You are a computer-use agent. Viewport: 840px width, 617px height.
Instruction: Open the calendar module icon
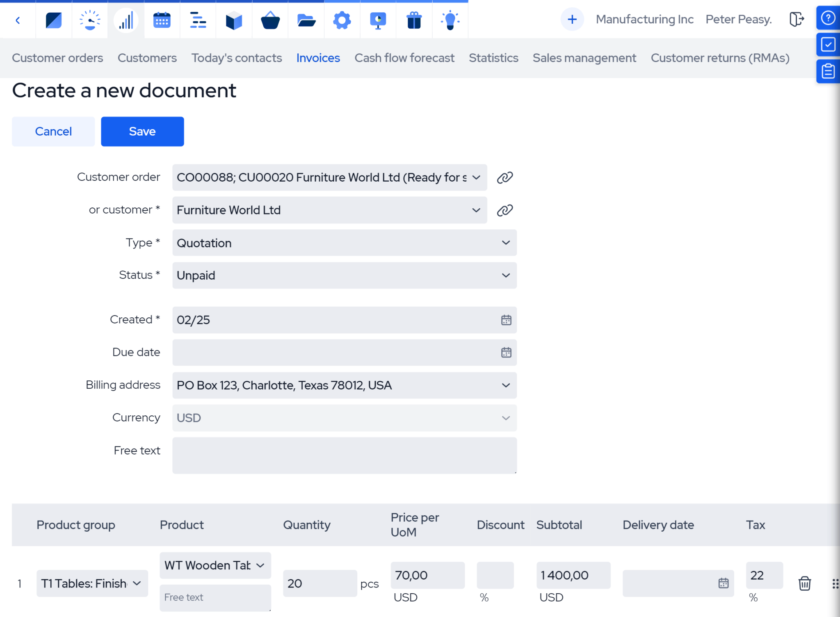(x=162, y=20)
